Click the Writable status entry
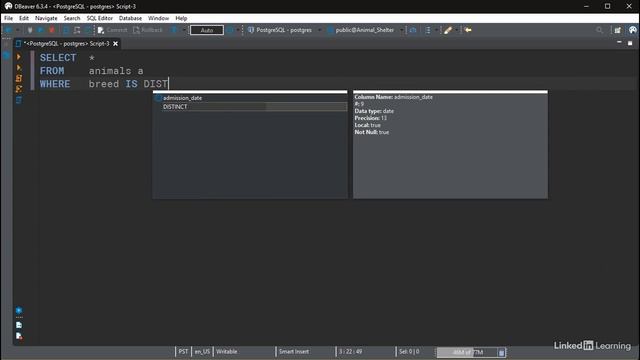The height and width of the screenshot is (360, 640). click(x=227, y=351)
